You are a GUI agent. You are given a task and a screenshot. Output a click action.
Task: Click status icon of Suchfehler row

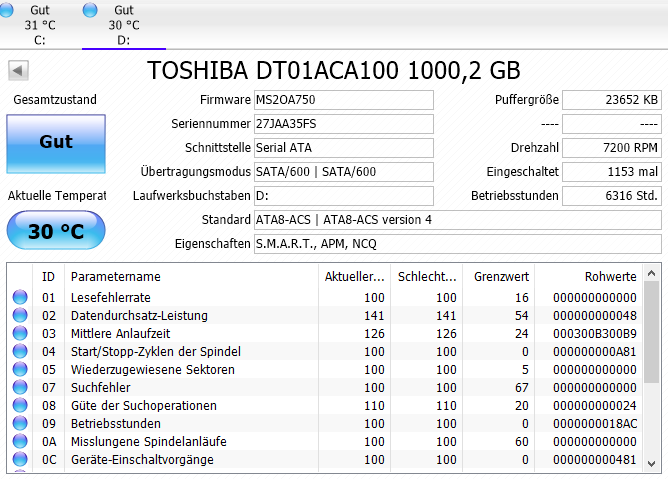(20, 387)
